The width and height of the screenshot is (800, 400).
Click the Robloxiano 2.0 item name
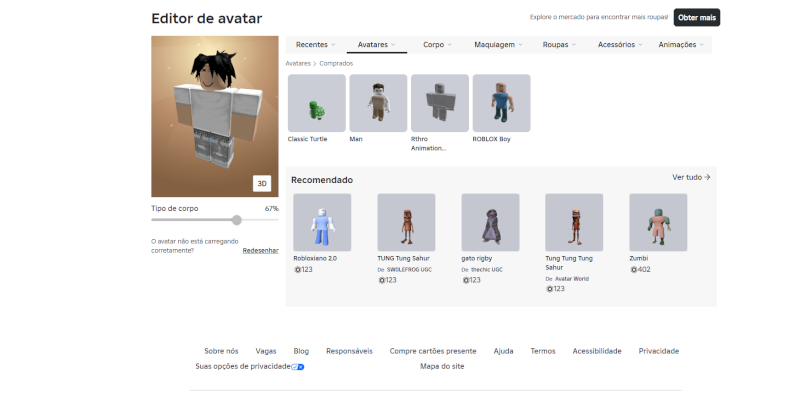(x=315, y=259)
